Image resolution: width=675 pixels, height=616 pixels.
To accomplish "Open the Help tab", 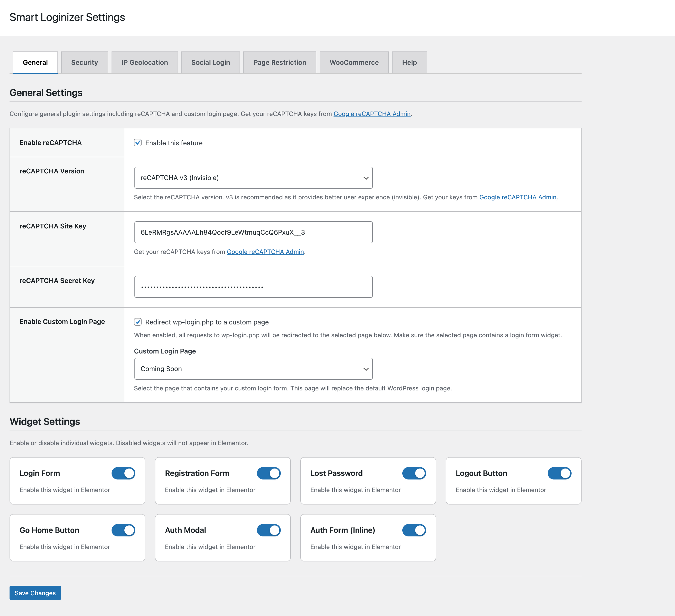I will (409, 62).
